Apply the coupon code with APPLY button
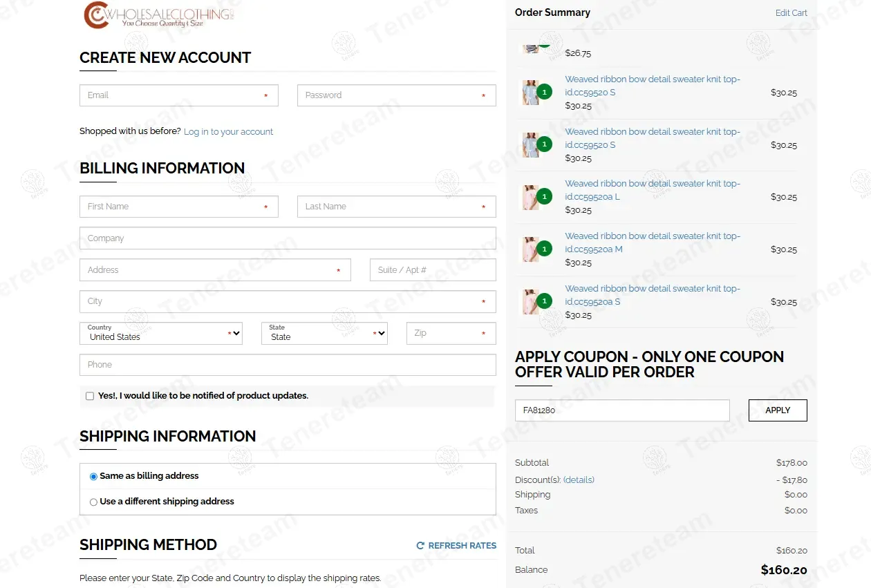This screenshot has height=588, width=871. 778,410
